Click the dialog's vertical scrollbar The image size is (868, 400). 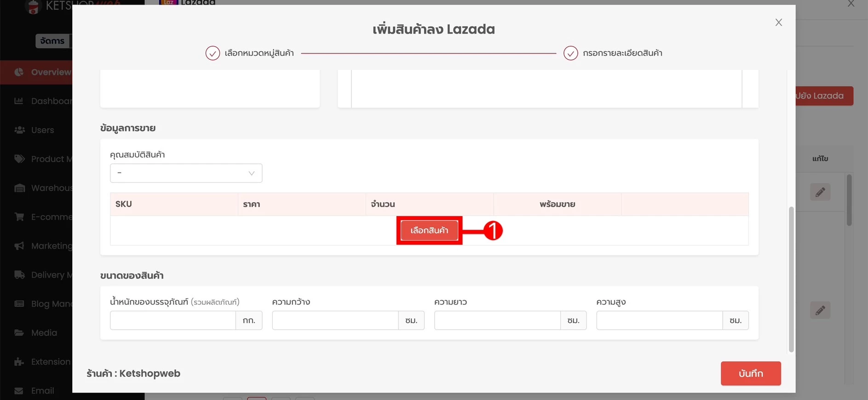point(791,279)
